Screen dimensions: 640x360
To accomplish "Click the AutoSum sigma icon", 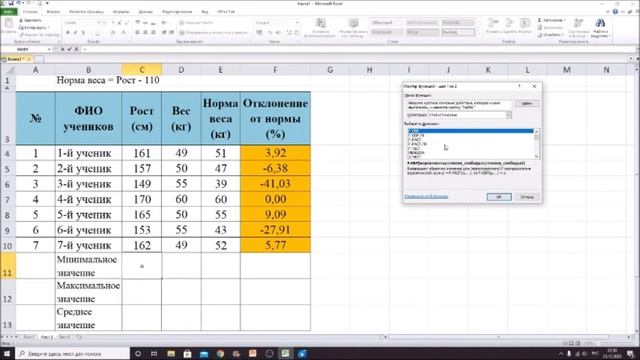I will [540, 20].
